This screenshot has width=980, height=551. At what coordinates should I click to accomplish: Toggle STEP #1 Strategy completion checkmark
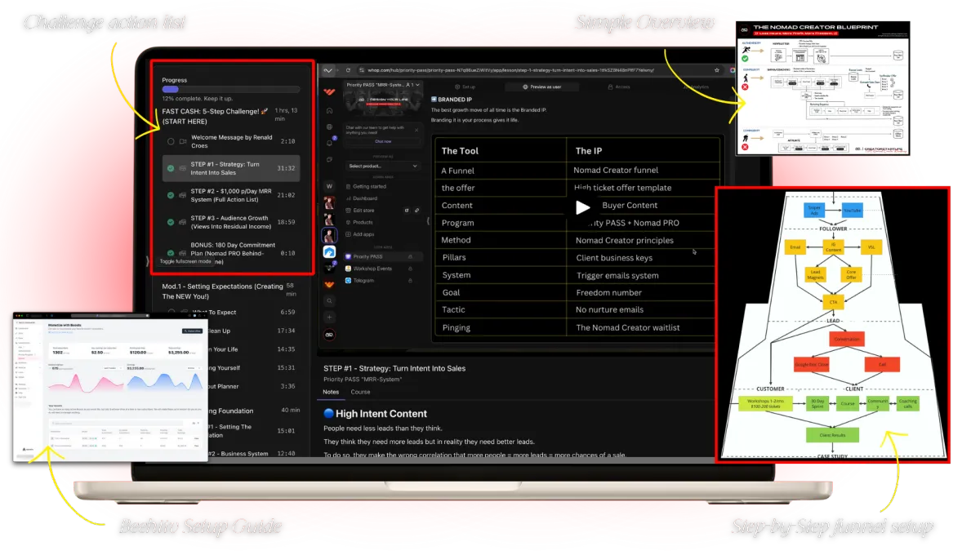[x=171, y=169]
